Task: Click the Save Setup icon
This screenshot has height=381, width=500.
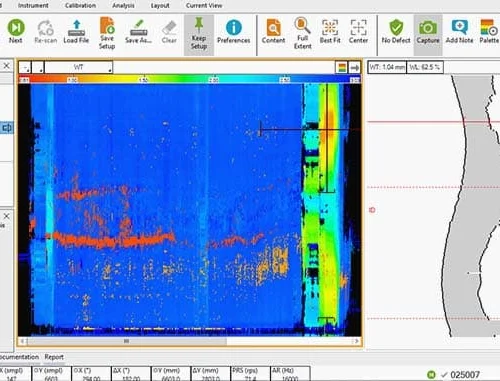Action: click(x=107, y=25)
